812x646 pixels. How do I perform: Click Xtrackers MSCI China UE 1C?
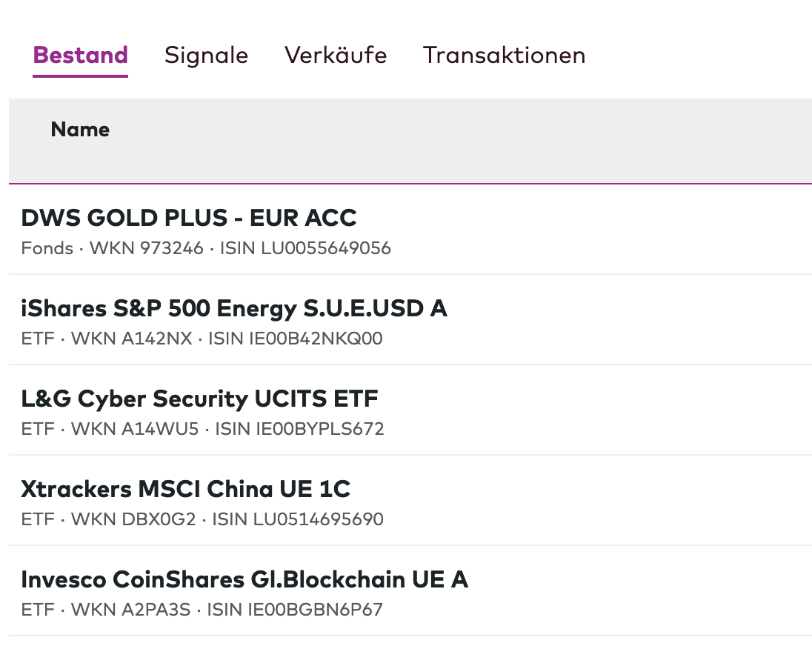(185, 489)
